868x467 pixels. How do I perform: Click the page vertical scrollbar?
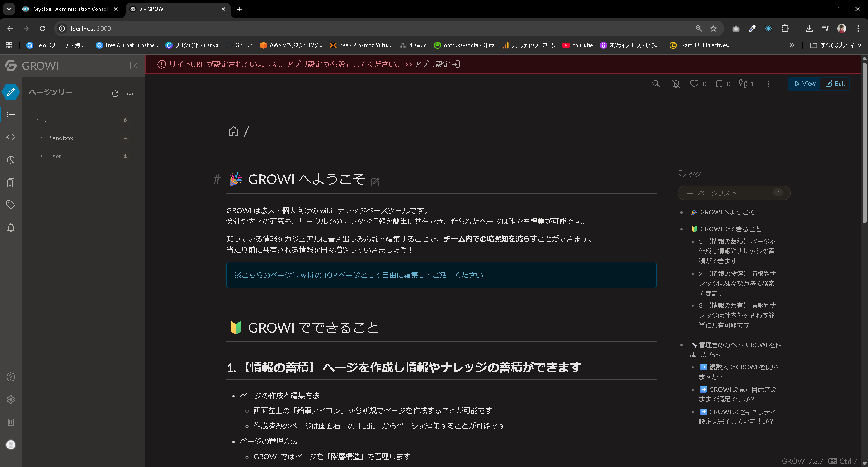coord(864,143)
